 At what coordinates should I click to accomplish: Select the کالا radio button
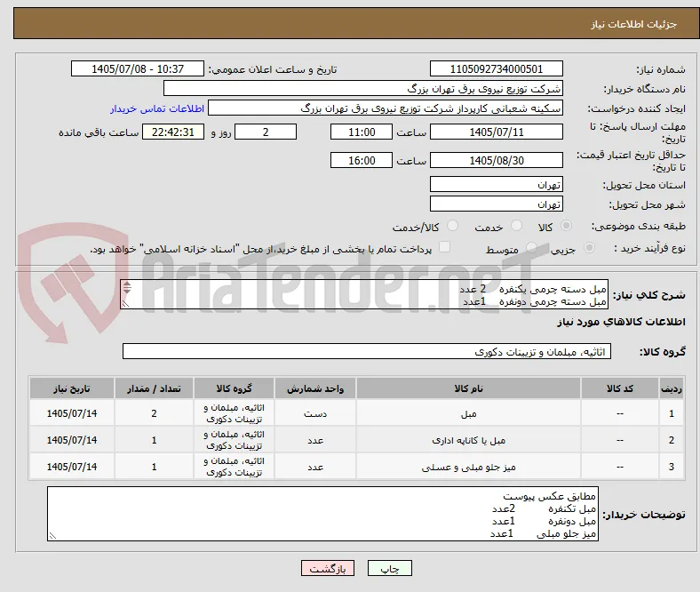point(566,226)
